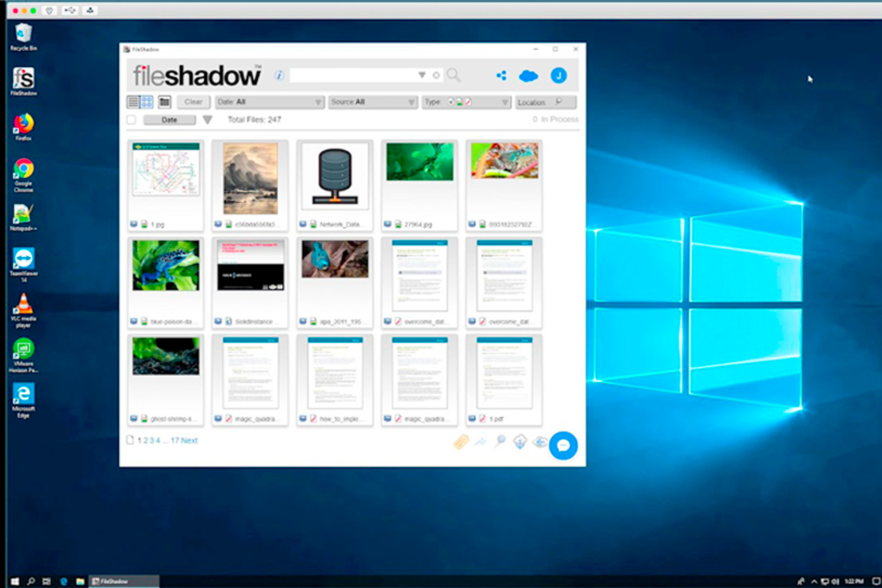
Task: Check the select-all checkbox beside Date
Action: tap(131, 120)
